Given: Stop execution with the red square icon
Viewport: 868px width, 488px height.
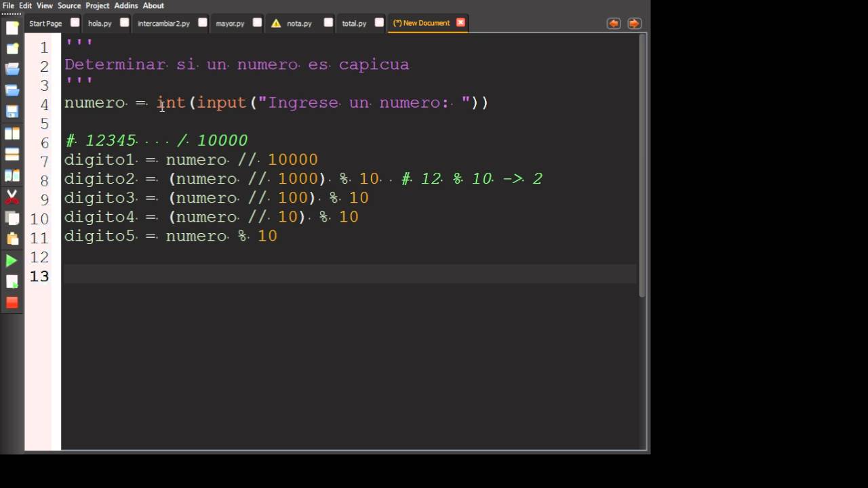Looking at the screenshot, I should pos(12,302).
